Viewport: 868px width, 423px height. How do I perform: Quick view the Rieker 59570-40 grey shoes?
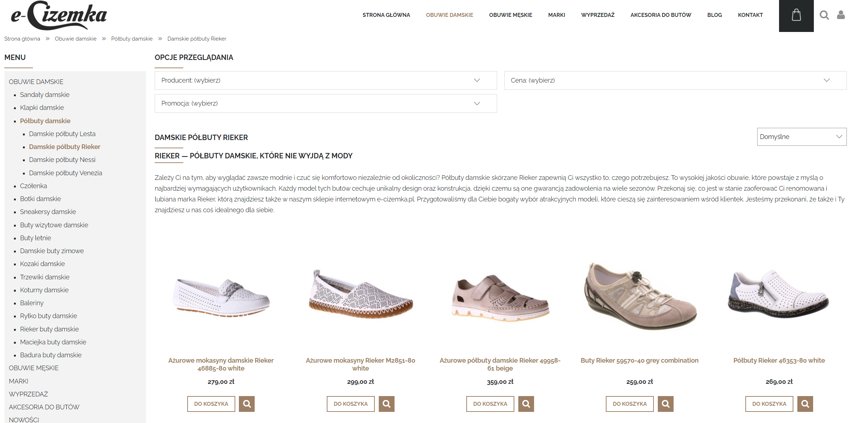(x=665, y=404)
